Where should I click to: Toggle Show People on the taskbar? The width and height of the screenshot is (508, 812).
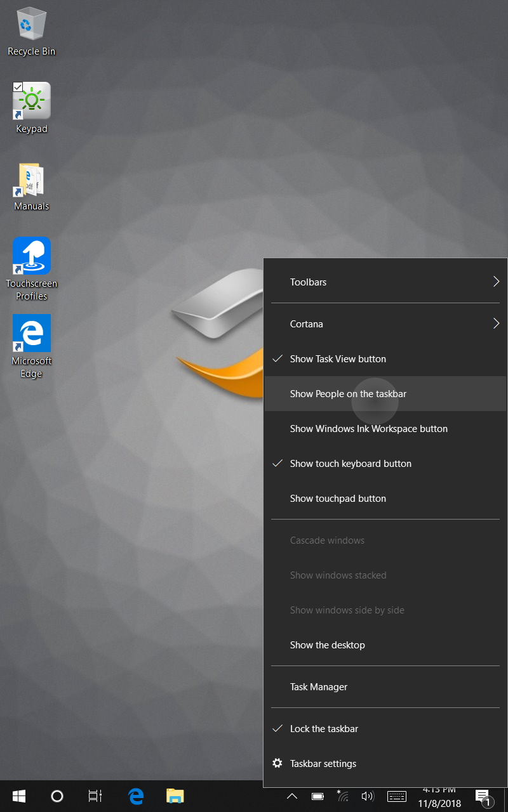click(x=348, y=393)
